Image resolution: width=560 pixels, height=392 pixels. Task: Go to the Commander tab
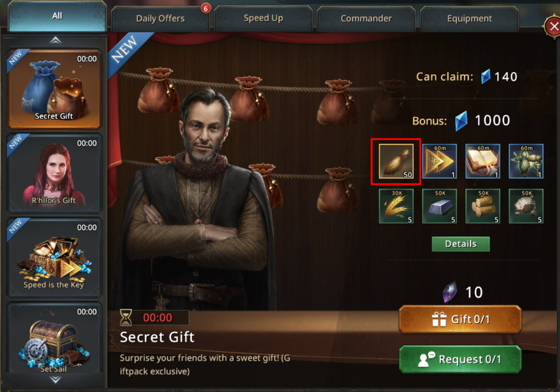pos(366,19)
